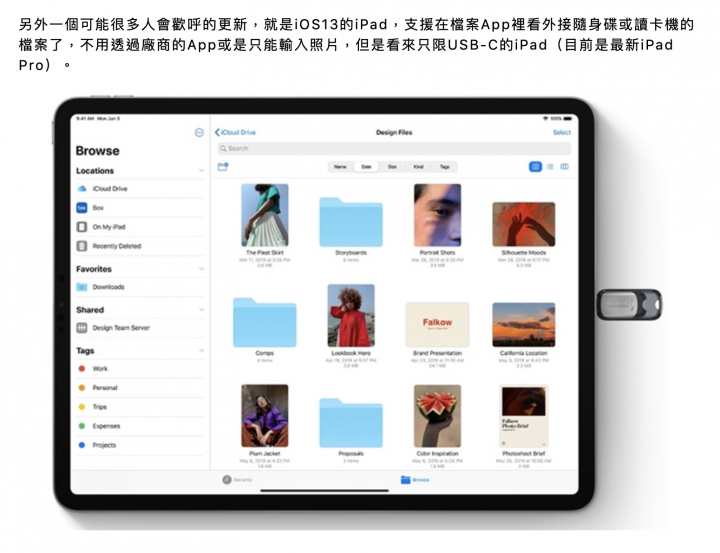
Task: Open On My iPad location
Action: [140, 227]
